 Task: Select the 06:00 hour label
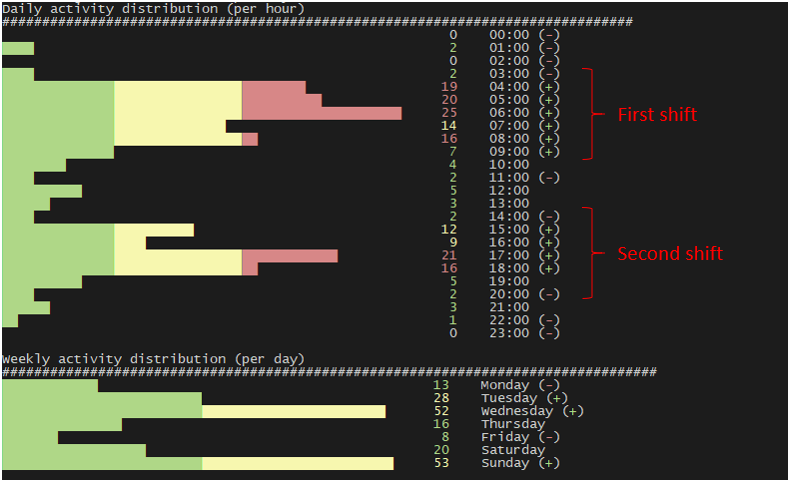pos(509,113)
